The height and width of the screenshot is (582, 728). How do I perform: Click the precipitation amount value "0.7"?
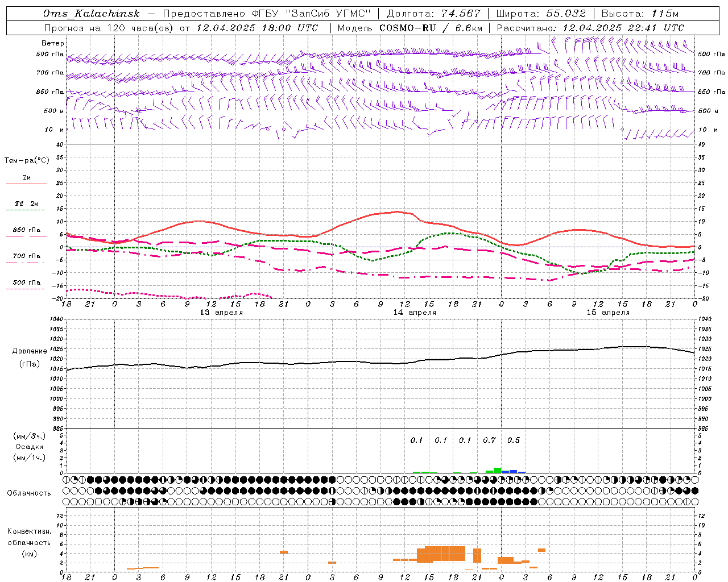489,440
